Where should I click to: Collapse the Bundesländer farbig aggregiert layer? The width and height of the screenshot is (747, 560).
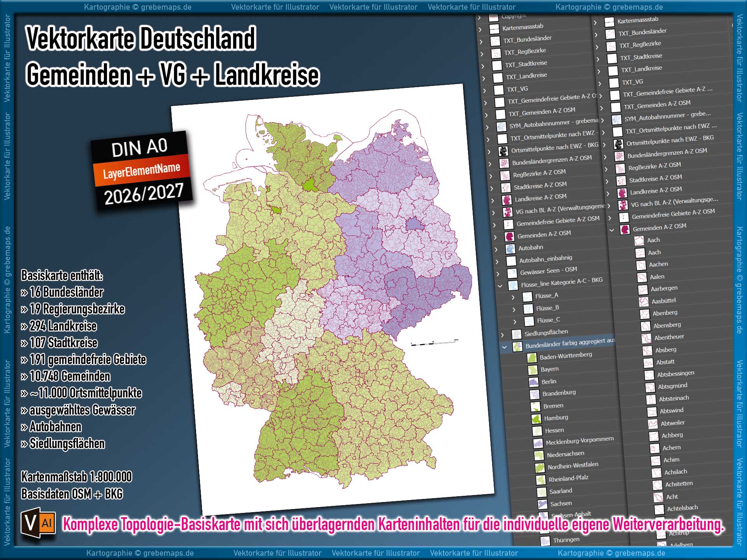click(x=504, y=347)
